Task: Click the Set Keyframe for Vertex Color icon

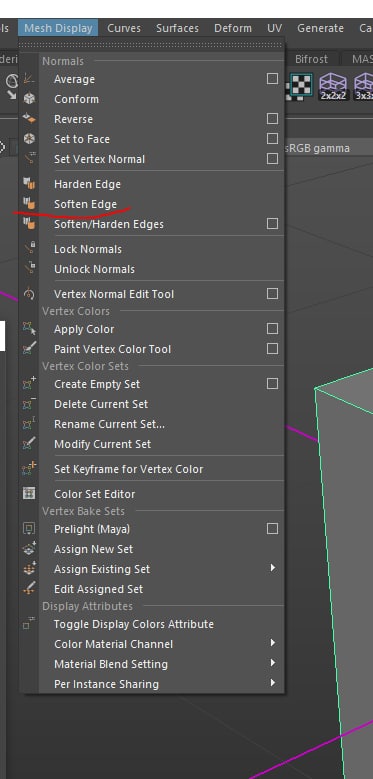Action: coord(29,469)
